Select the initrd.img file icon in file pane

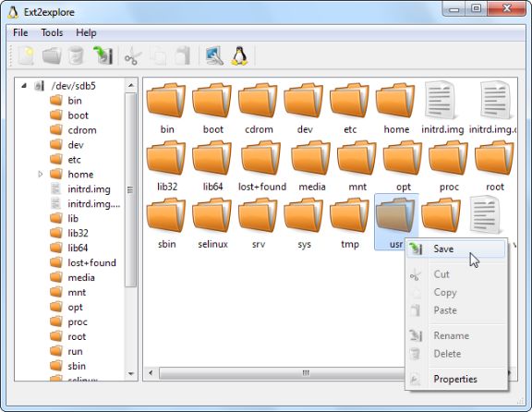441,100
